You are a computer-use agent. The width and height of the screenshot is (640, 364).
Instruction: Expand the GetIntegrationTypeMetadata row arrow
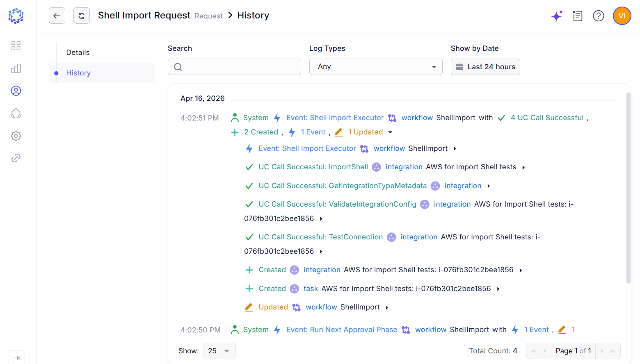pyautogui.click(x=489, y=186)
